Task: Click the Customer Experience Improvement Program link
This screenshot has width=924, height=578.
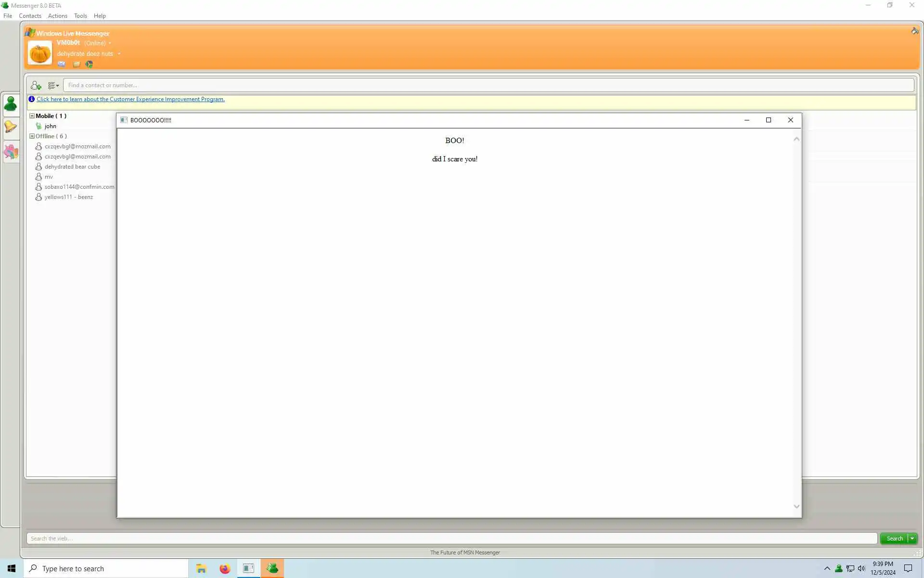Action: (x=130, y=99)
